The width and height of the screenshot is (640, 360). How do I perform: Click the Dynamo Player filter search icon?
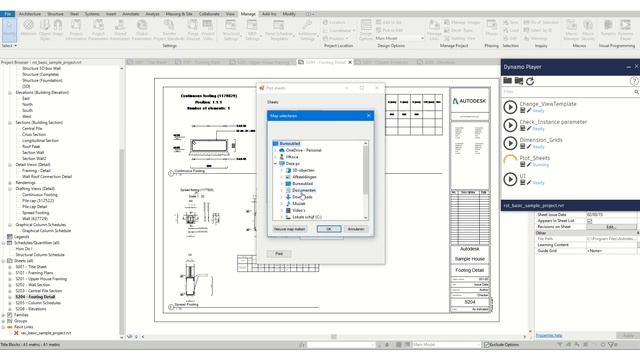[636, 92]
